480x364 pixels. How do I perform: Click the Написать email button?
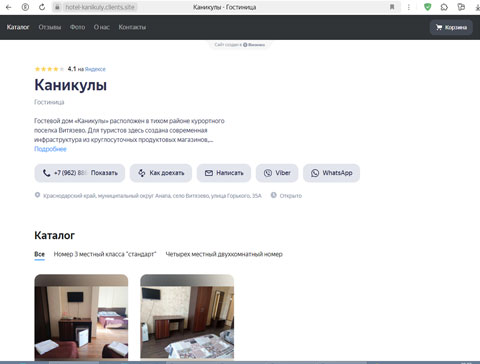(x=224, y=173)
